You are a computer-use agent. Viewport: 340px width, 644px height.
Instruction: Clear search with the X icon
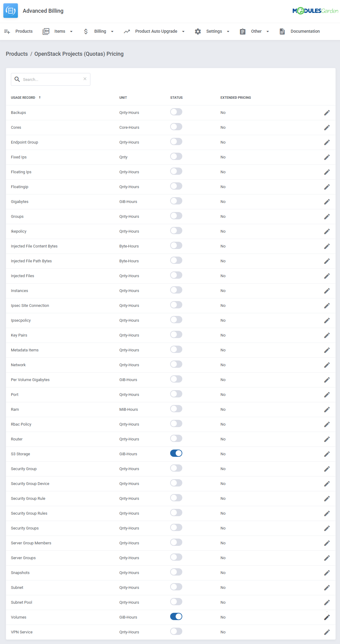click(x=85, y=79)
